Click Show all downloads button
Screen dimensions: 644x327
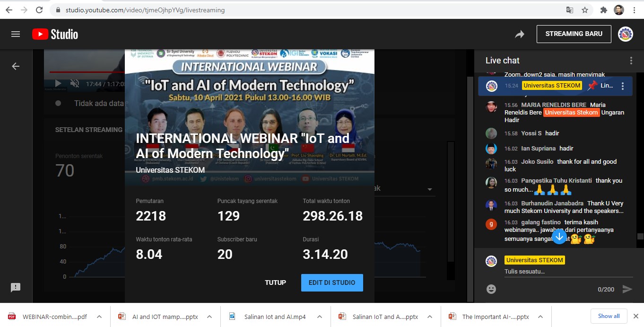click(x=609, y=316)
